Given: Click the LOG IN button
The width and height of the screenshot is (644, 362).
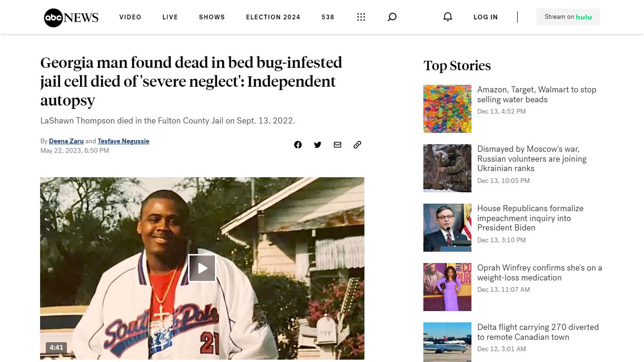Looking at the screenshot, I should (x=486, y=17).
